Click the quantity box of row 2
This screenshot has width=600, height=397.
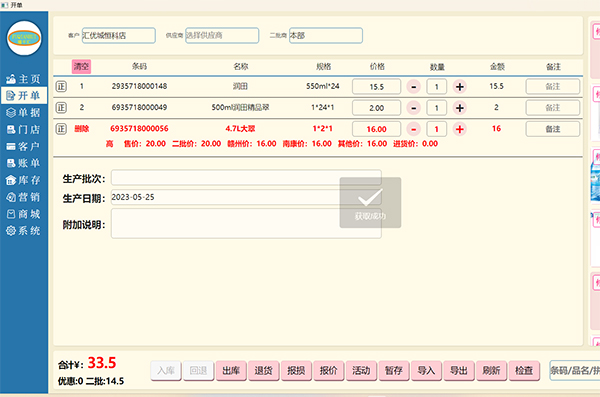point(437,108)
